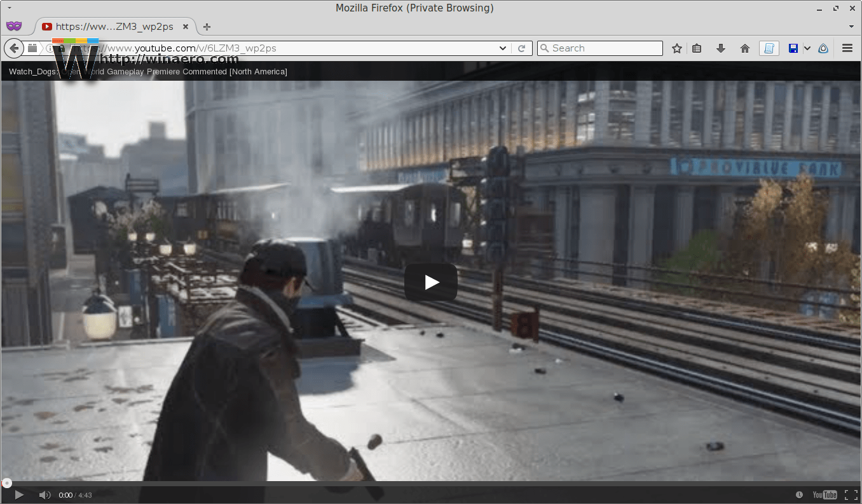Open the toolbar overflow chevron at far right
Image resolution: width=862 pixels, height=504 pixels.
(851, 26)
